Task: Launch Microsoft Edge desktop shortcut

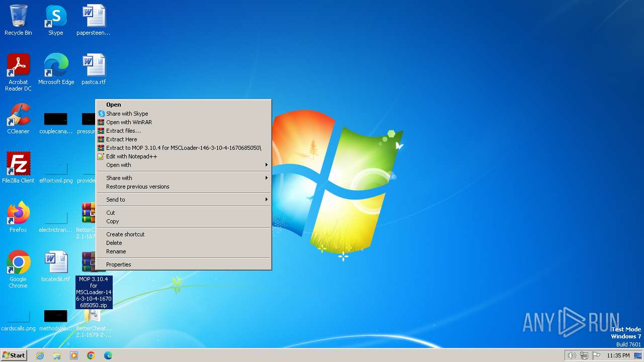Action: point(56,69)
